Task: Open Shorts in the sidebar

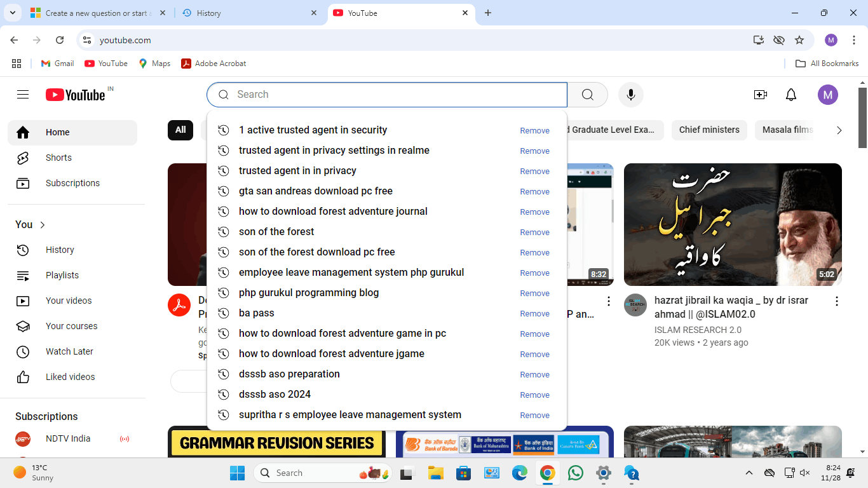Action: pos(72,158)
